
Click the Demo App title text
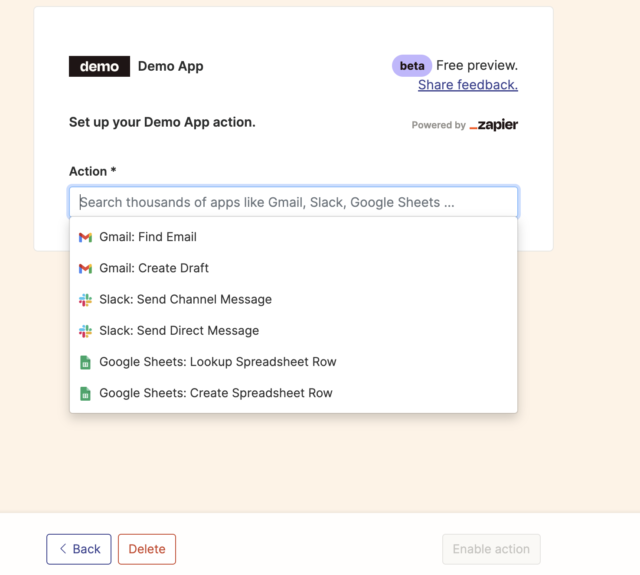[171, 66]
